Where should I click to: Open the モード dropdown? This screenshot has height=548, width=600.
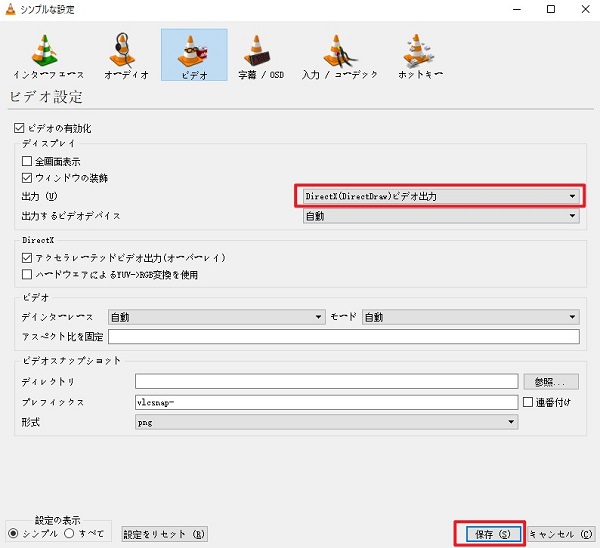pos(471,317)
